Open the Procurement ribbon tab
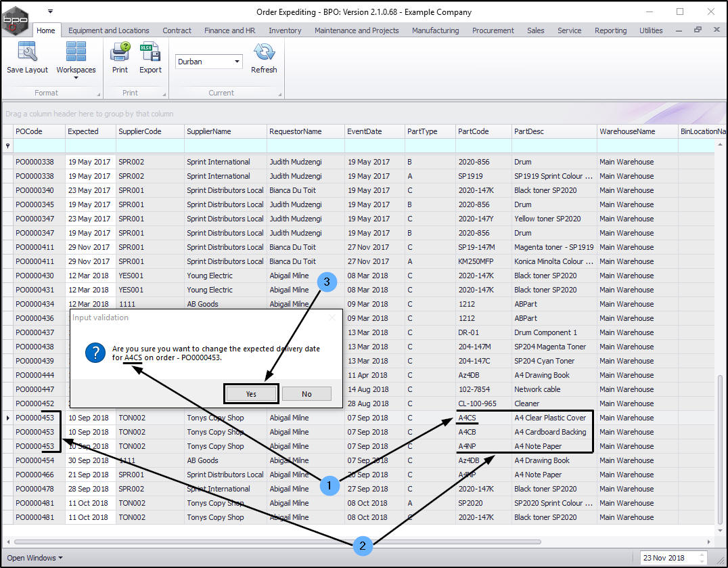This screenshot has width=728, height=568. (x=493, y=30)
